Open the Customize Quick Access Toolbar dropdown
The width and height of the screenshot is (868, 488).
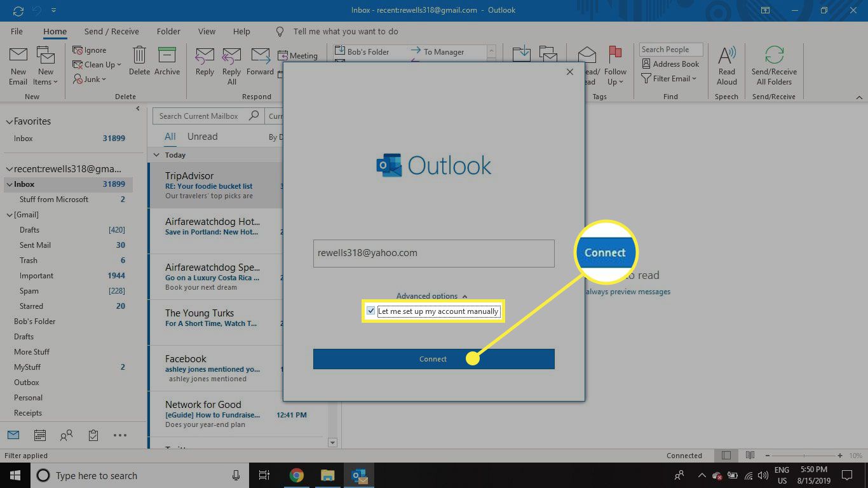[x=53, y=10]
